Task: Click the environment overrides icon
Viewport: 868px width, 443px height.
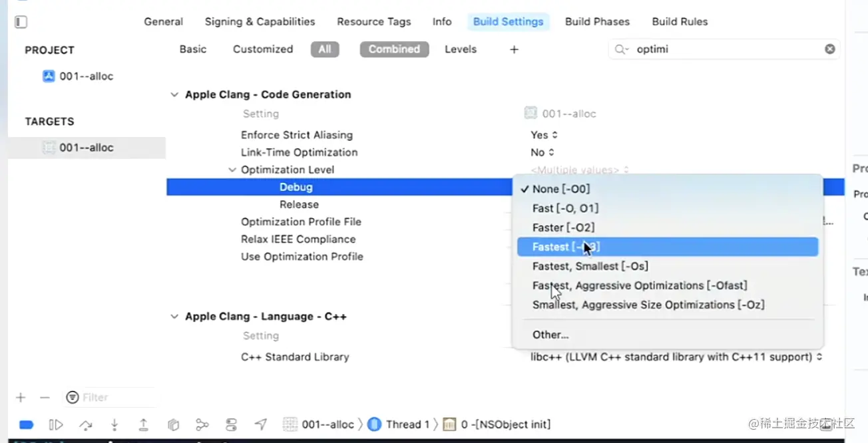Action: tap(232, 424)
